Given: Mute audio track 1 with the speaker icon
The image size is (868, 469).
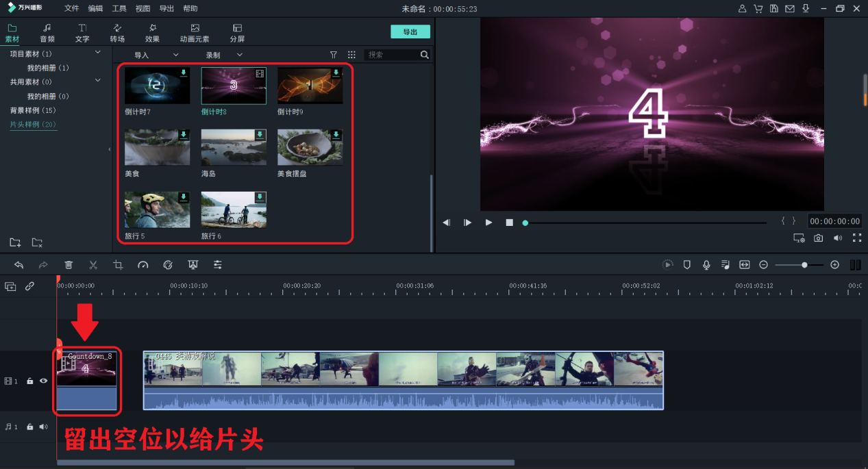Looking at the screenshot, I should [44, 427].
